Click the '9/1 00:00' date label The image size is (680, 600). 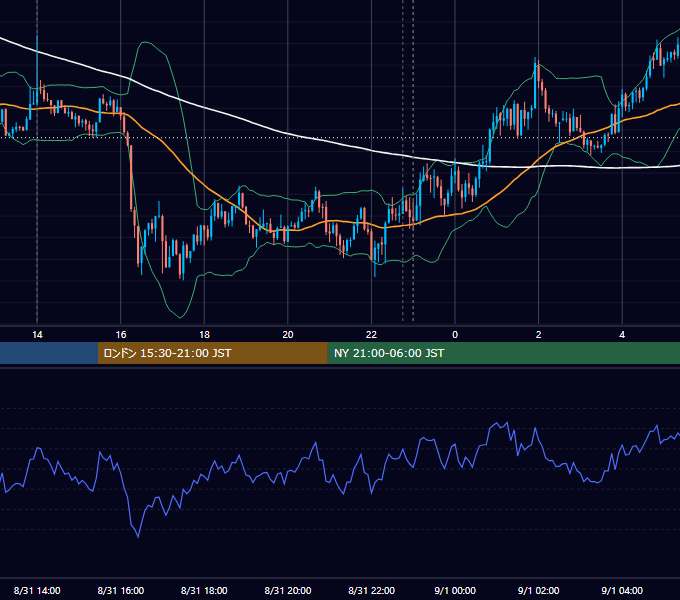[x=455, y=590]
